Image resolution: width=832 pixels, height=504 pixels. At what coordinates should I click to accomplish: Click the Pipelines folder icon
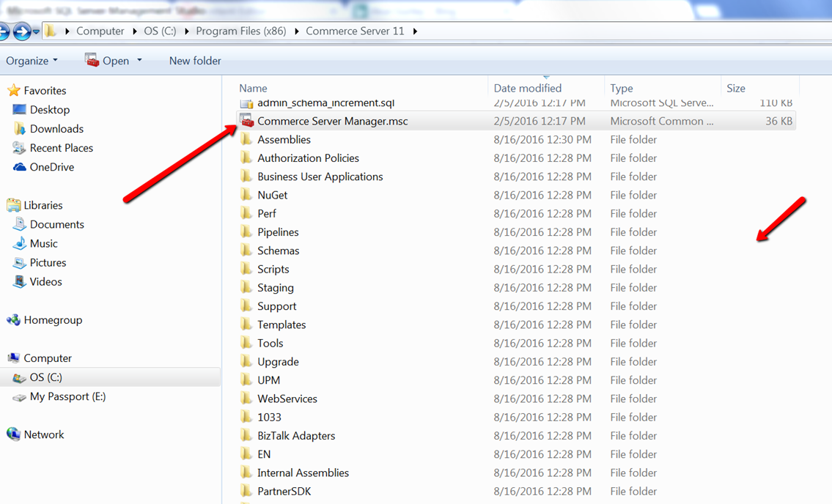coord(246,231)
